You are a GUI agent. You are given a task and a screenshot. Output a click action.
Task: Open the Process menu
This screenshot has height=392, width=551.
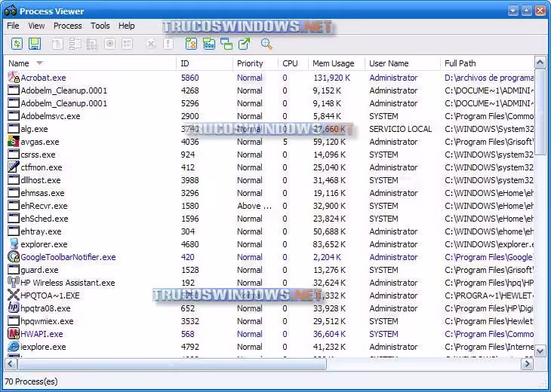[x=67, y=26]
